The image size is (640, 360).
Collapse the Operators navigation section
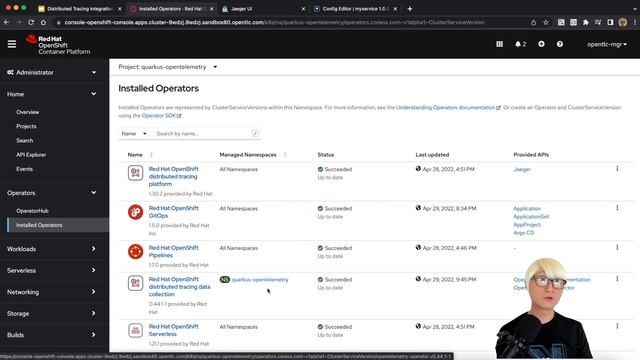(52, 193)
